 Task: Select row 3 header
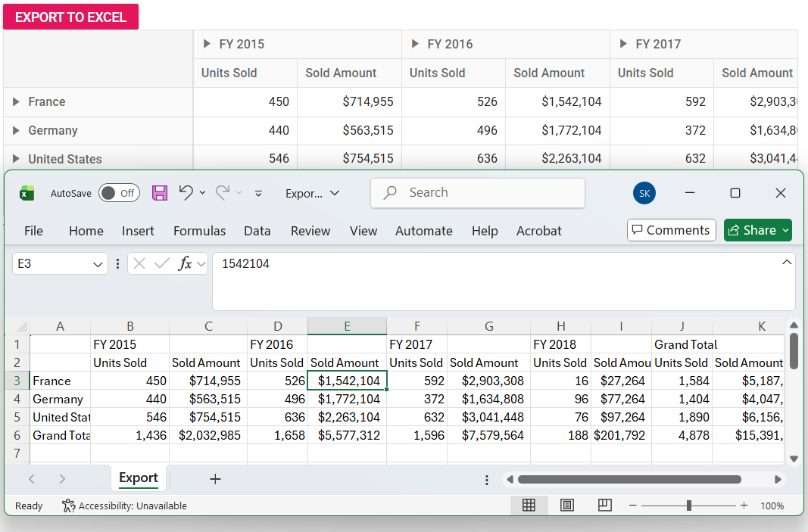click(17, 381)
